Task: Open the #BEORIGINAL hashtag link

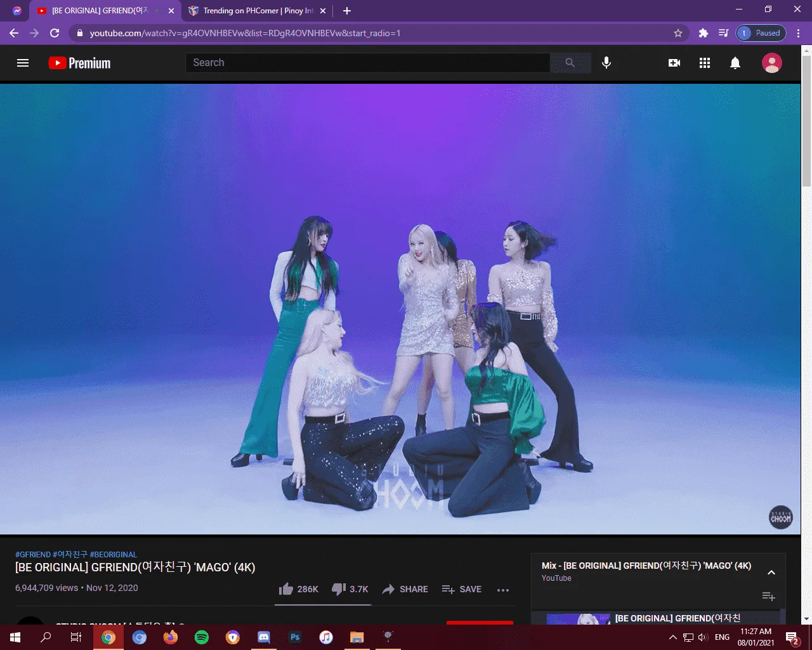Action: [114, 554]
